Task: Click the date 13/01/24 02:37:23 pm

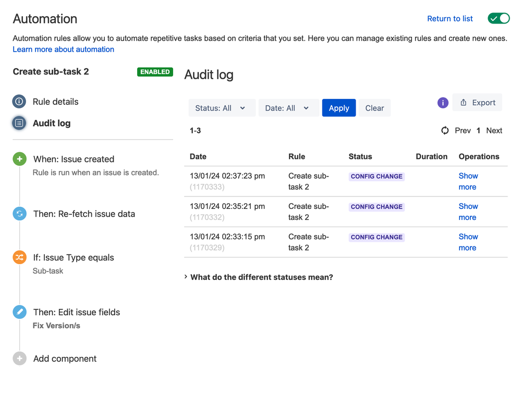Action: point(227,176)
